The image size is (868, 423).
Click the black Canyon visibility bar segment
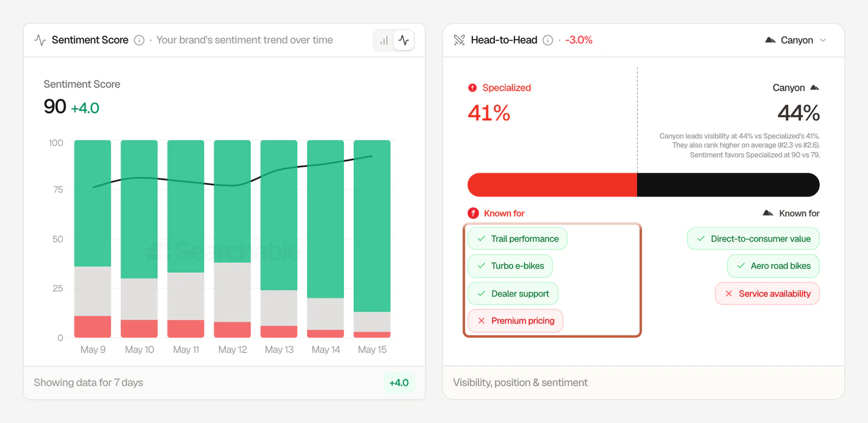(728, 185)
